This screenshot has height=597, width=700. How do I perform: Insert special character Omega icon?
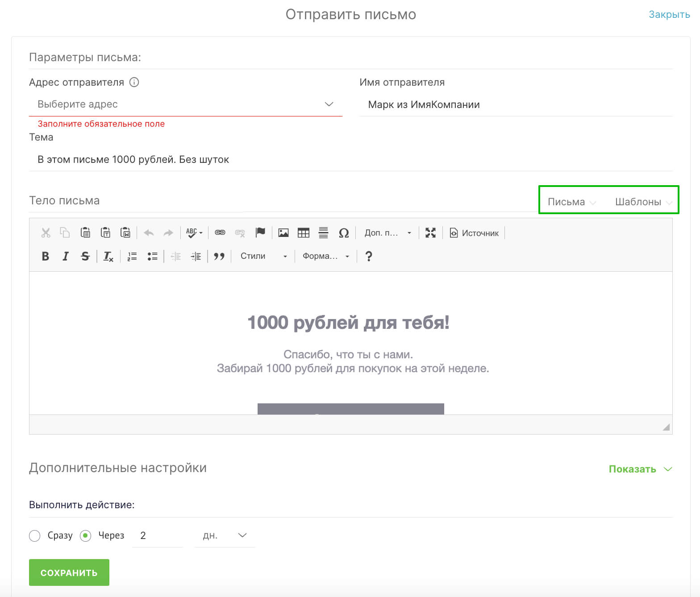click(x=344, y=232)
